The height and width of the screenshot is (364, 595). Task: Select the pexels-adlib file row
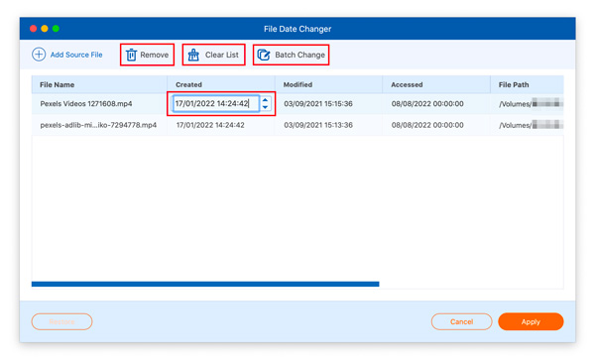coord(297,125)
